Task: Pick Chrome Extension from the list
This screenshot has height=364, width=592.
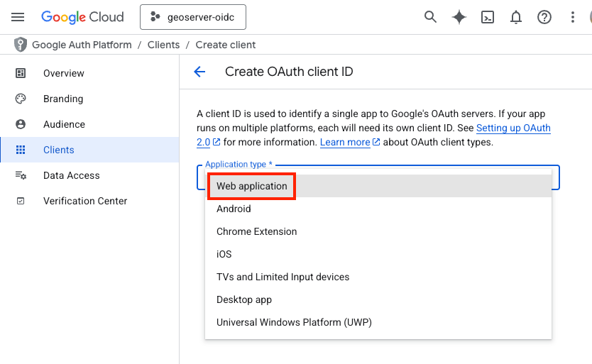Action: click(x=256, y=231)
